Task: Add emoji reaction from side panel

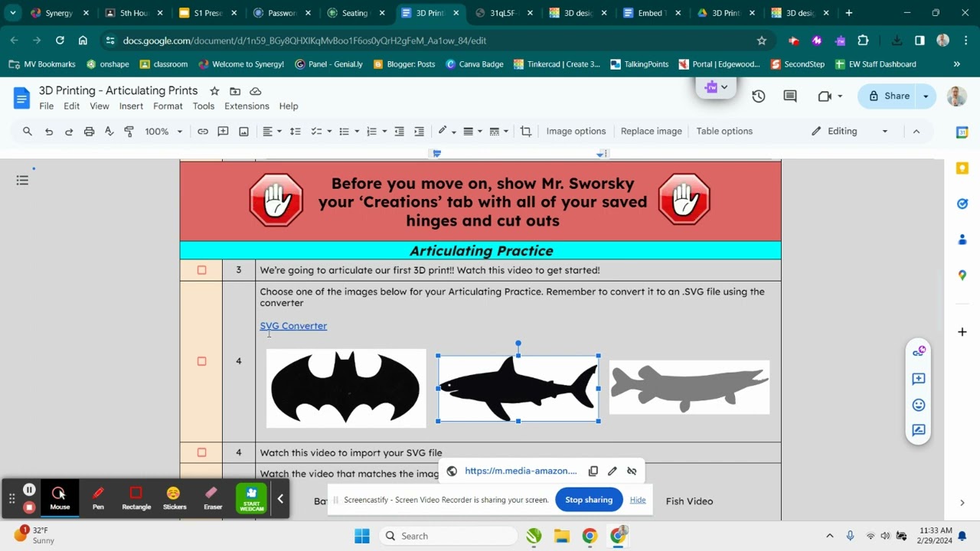Action: 919,405
